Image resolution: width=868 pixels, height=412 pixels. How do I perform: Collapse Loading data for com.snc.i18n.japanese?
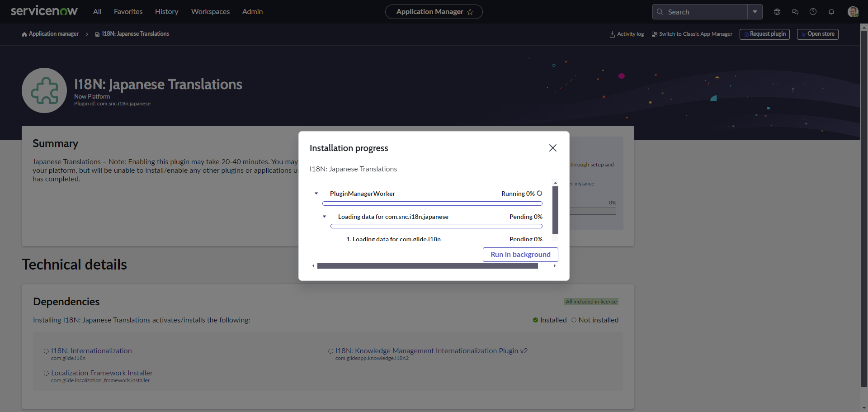[325, 217]
